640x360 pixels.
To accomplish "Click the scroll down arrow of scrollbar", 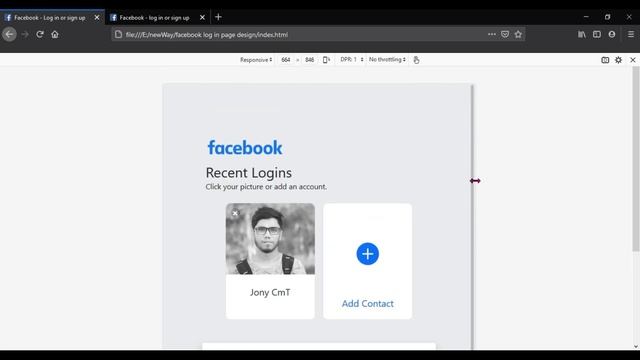I will 636,347.
